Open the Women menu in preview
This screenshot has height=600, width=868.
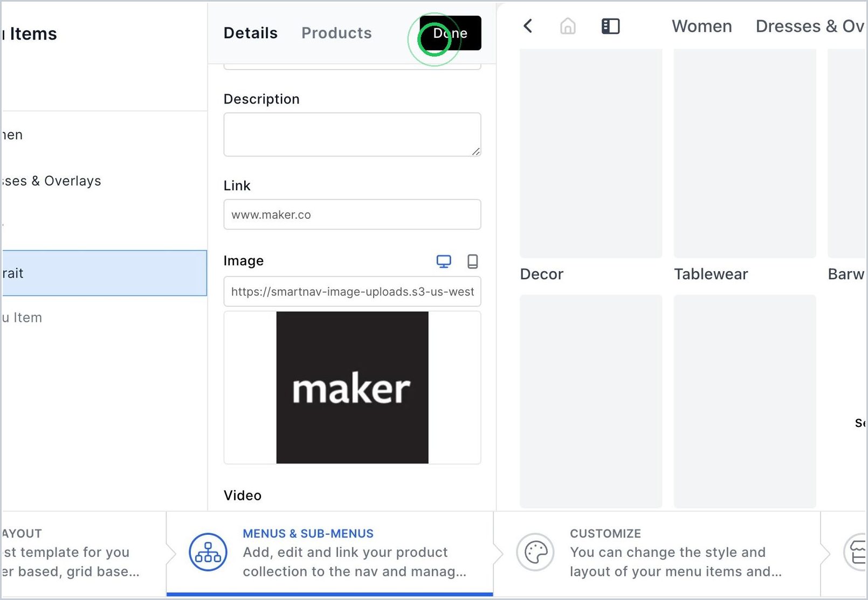tap(701, 26)
